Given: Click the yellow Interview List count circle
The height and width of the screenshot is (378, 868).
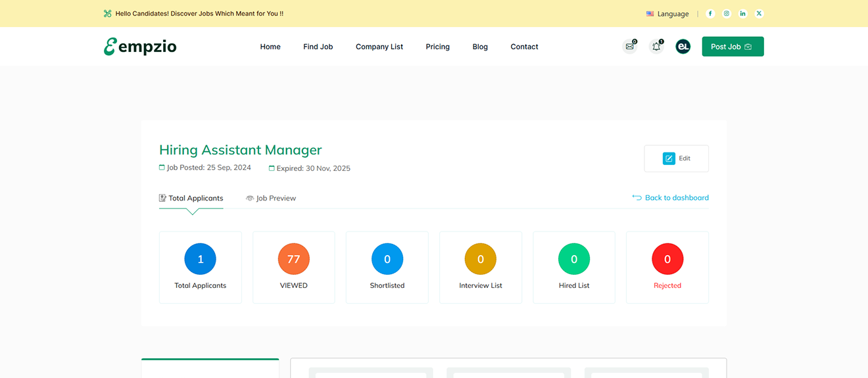Looking at the screenshot, I should (481, 259).
